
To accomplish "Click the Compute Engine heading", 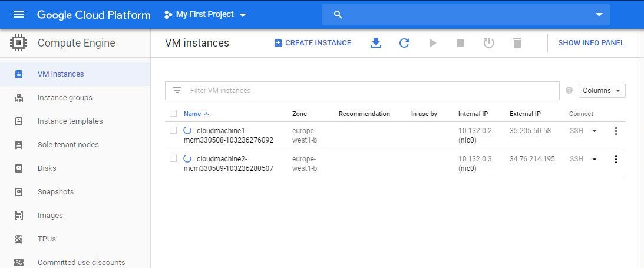I will pos(77,43).
